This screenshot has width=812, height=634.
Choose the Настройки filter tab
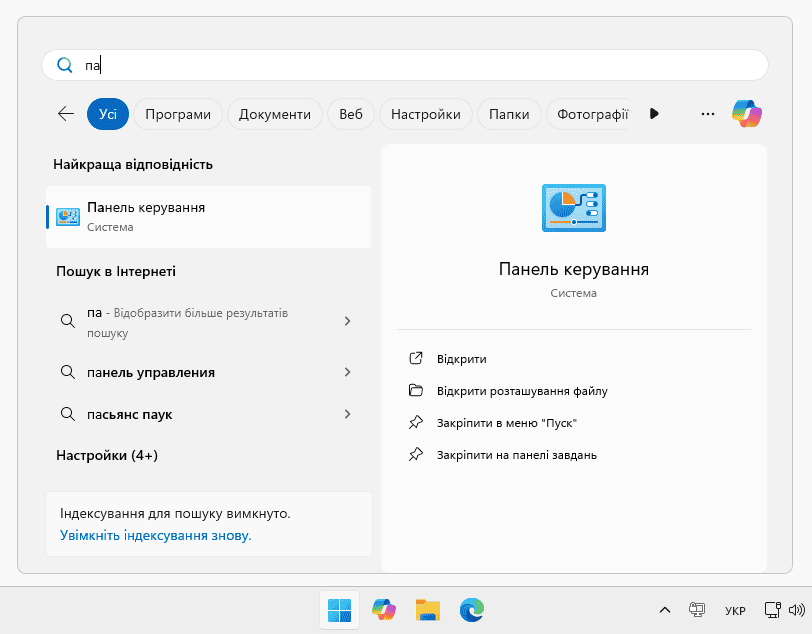[x=425, y=114]
